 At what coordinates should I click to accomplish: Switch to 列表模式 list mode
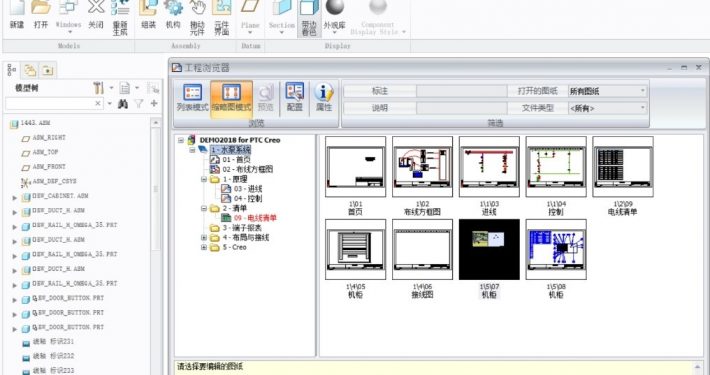click(x=192, y=98)
